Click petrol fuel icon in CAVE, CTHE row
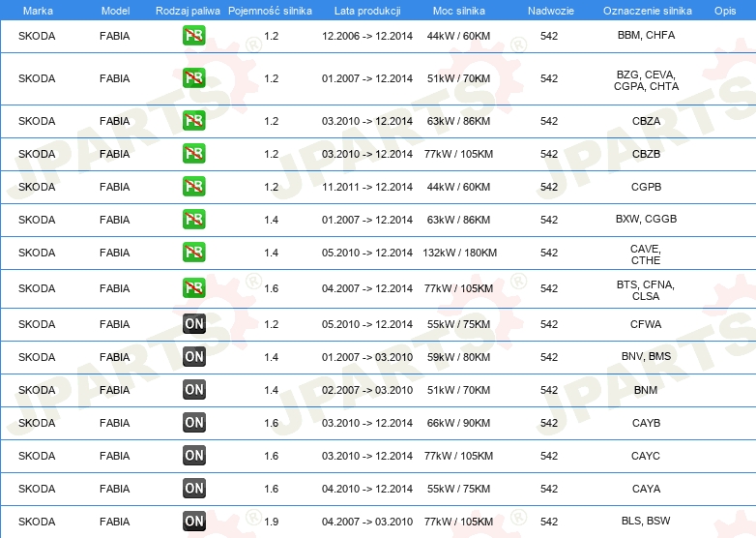The height and width of the screenshot is (538, 756). coord(193,252)
